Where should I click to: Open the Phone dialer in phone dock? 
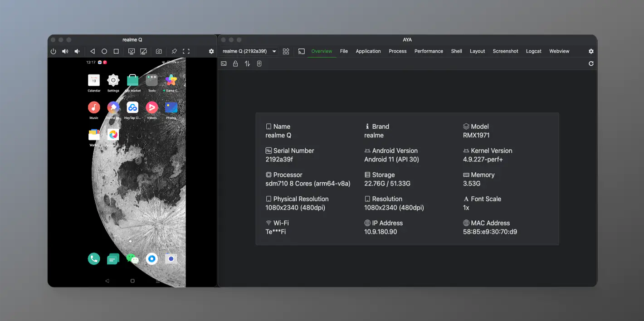pyautogui.click(x=94, y=258)
